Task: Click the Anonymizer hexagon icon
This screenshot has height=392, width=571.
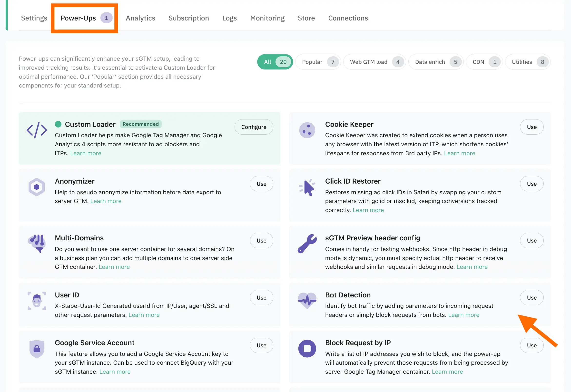Action: coord(37,187)
